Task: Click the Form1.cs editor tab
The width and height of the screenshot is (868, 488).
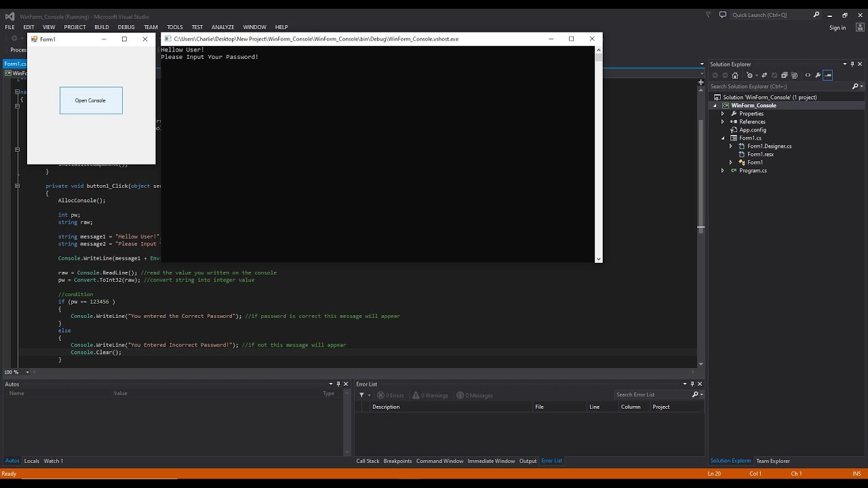Action: (x=15, y=64)
